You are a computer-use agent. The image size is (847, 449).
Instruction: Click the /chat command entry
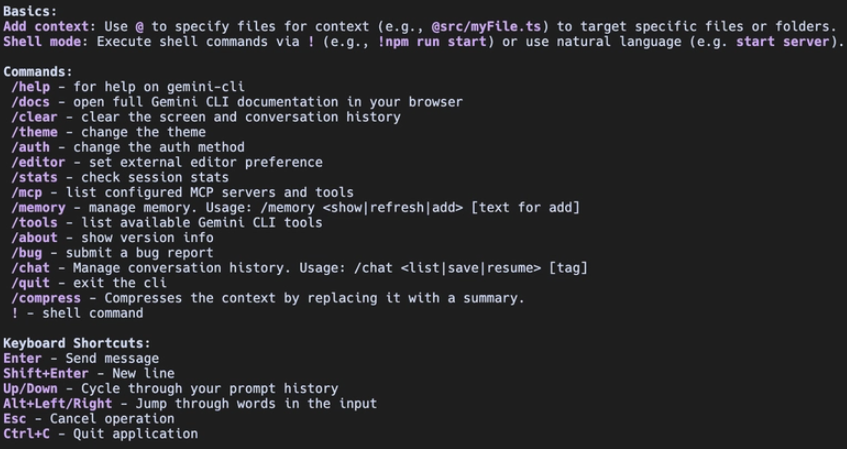(x=31, y=268)
